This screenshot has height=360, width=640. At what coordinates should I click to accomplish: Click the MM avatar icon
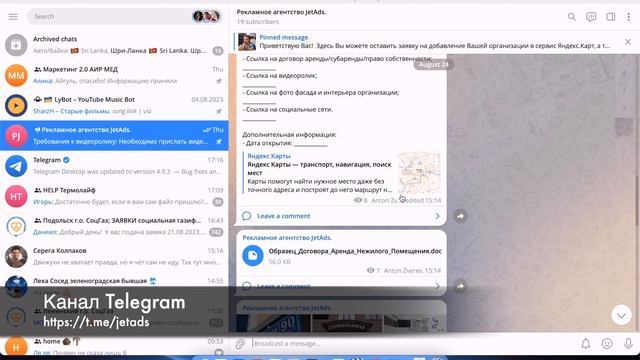point(16,76)
